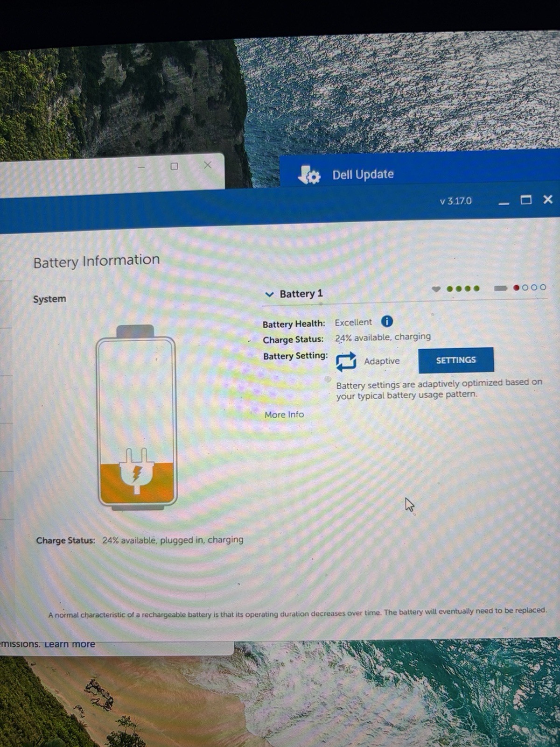Click the Adaptive setting label

pos(382,361)
